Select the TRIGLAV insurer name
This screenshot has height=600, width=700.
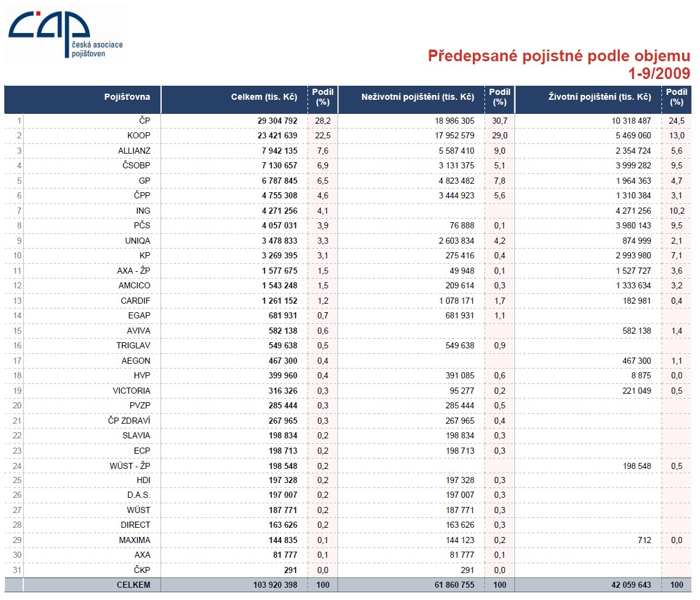pos(133,345)
